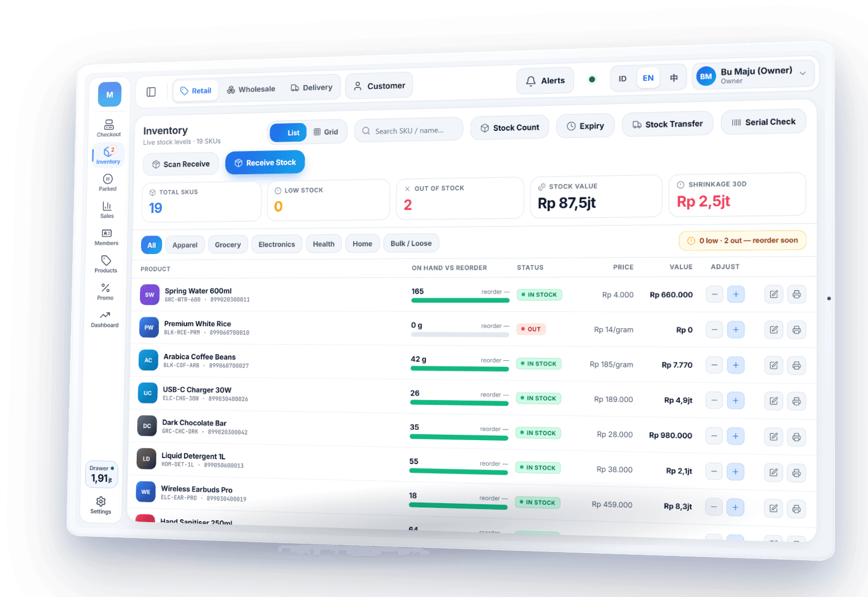Click the edit icon for Spring Water 600ml
Screen dimensions: 868x597
point(774,294)
